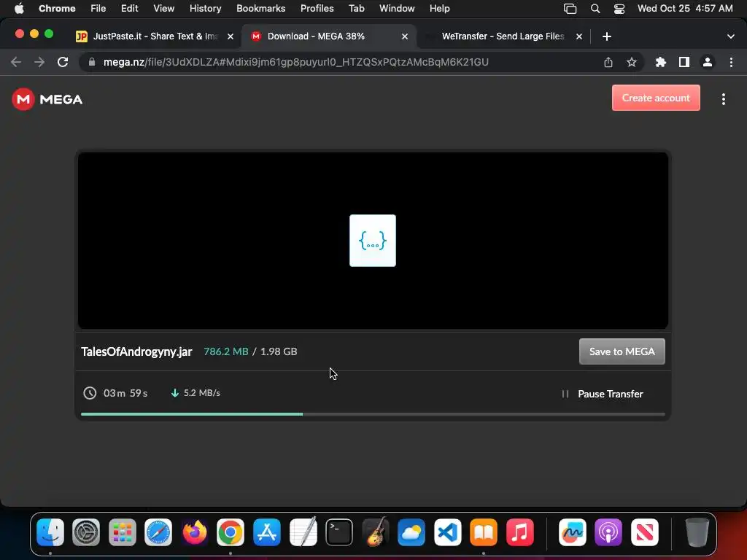747x560 pixels.
Task: Click the JSON file type icon preview
Action: [373, 241]
